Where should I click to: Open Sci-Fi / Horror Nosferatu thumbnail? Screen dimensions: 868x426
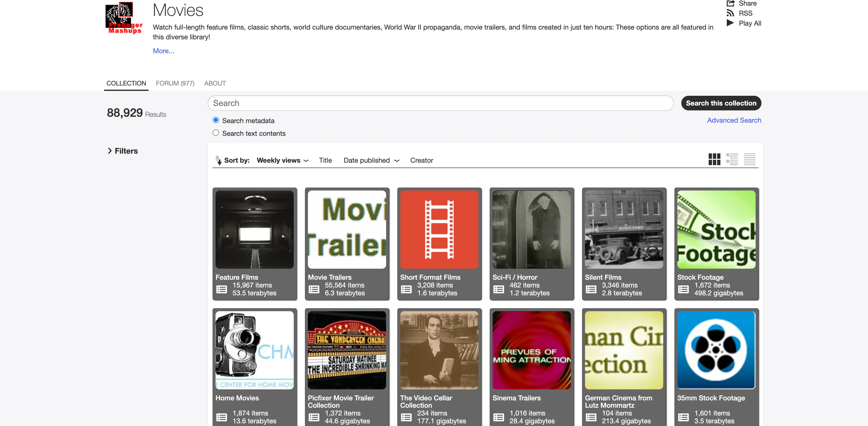coord(531,229)
